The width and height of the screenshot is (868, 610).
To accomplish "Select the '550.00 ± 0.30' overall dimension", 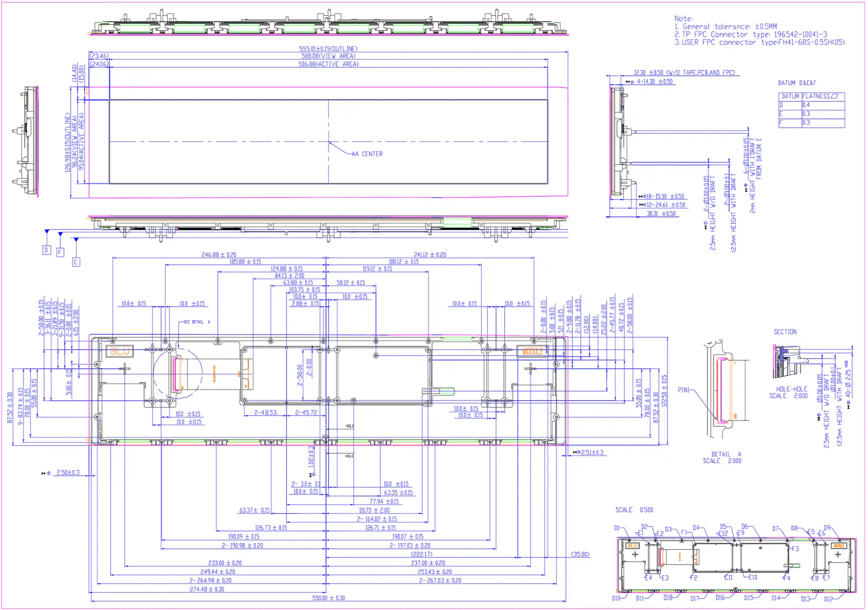I will 329,598.
